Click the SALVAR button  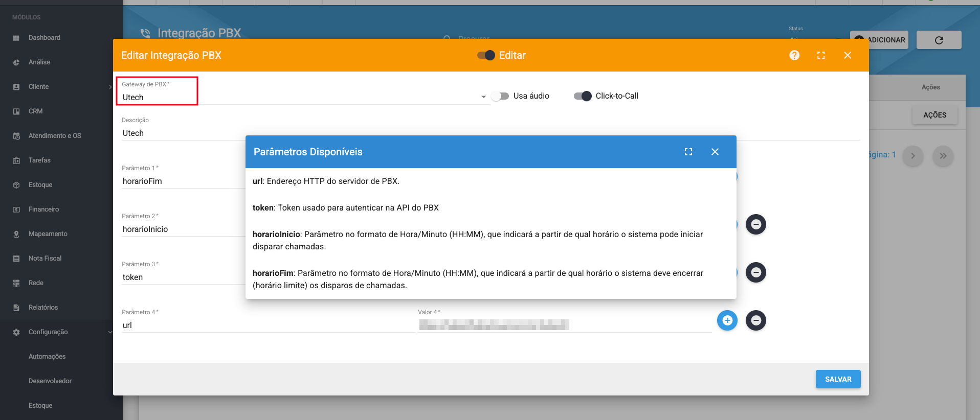pyautogui.click(x=838, y=379)
